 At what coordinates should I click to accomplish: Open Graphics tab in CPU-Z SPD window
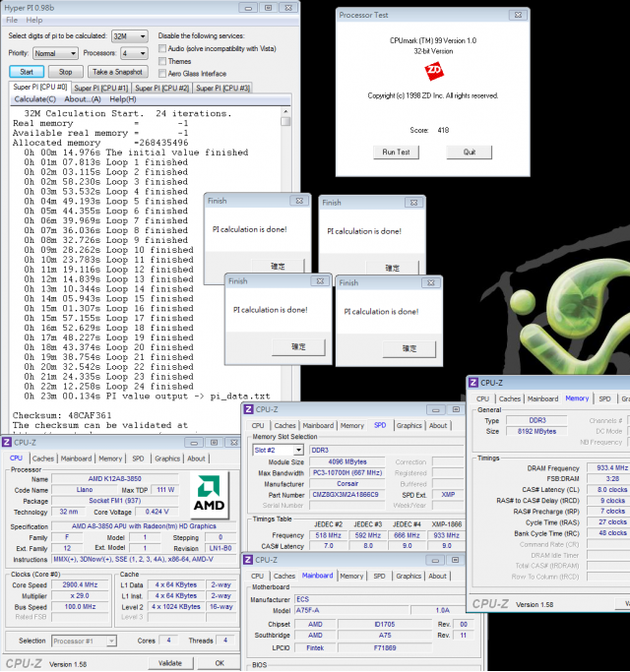pyautogui.click(x=409, y=426)
